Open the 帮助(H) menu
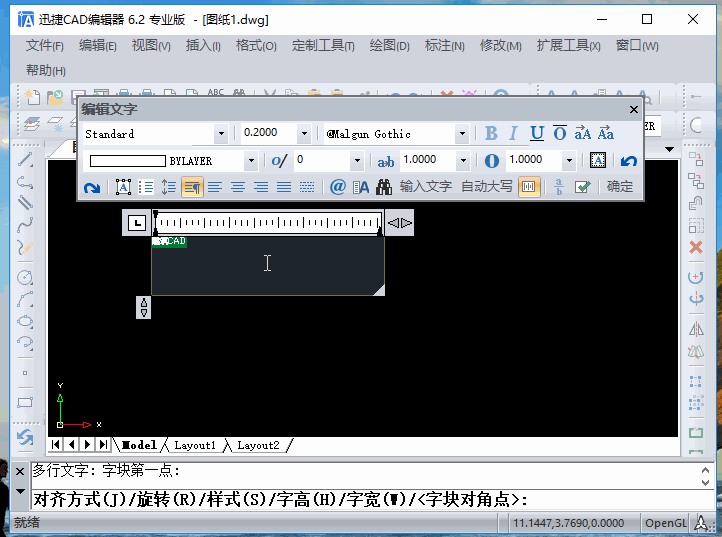The height and width of the screenshot is (537, 722). point(45,70)
